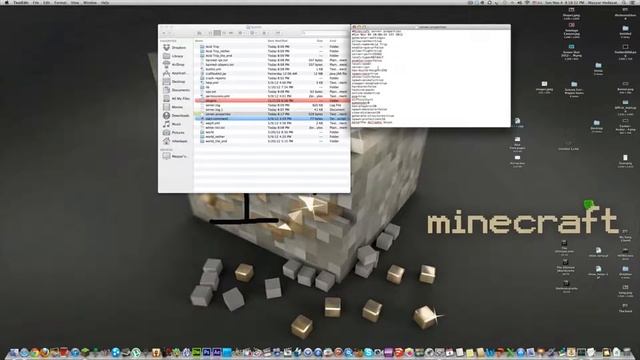
Task: Open Finder from the Dock
Action: point(14,352)
